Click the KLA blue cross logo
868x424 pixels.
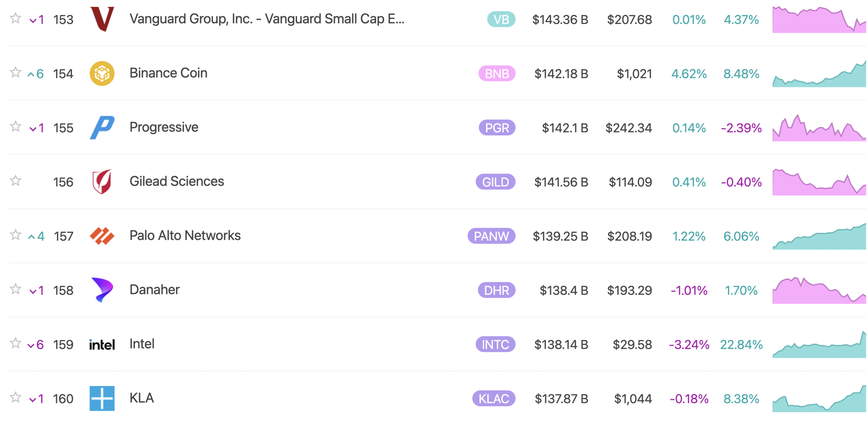click(102, 399)
